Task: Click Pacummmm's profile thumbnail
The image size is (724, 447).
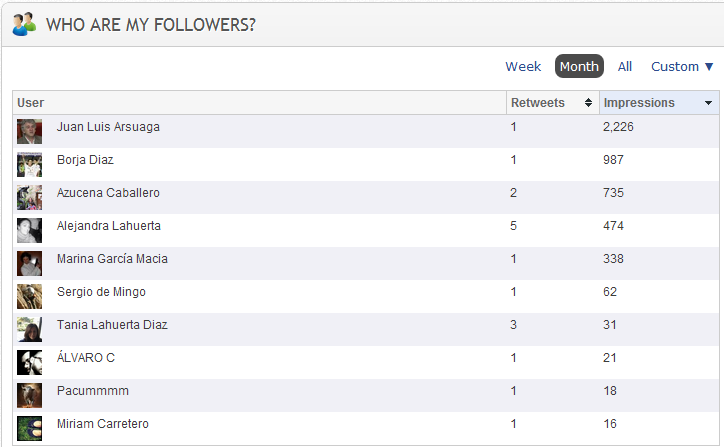Action: pyautogui.click(x=29, y=396)
